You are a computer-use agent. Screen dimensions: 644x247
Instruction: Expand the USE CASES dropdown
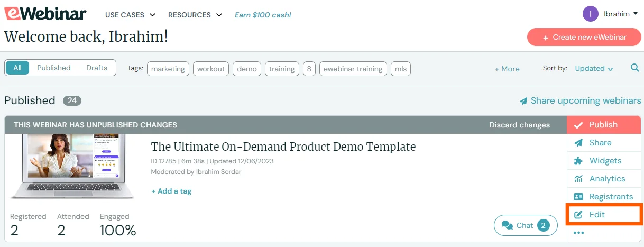(130, 15)
